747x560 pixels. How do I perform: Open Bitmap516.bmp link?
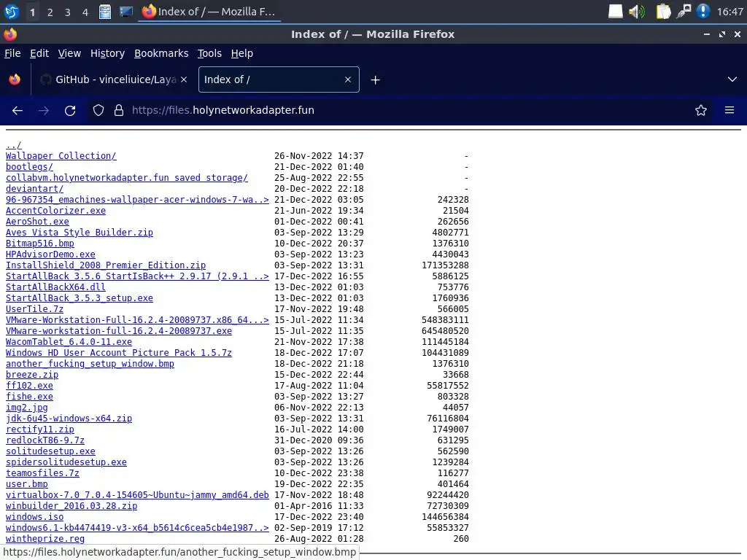(x=40, y=244)
